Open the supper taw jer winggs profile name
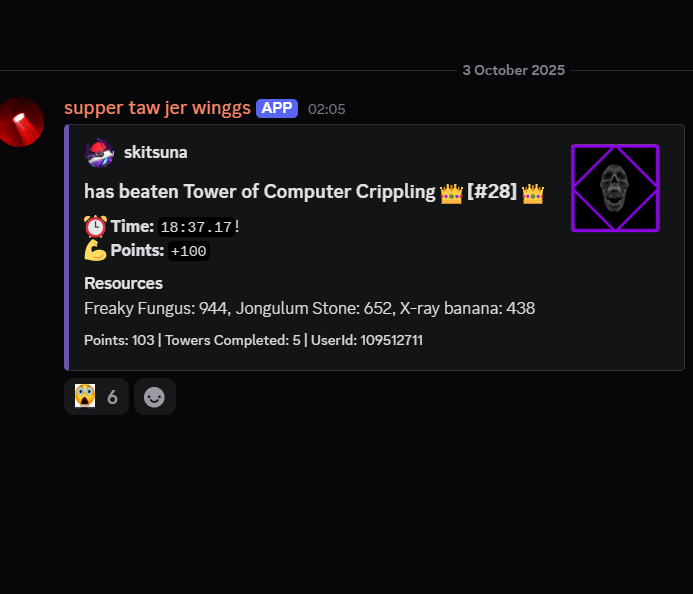 tap(157, 108)
